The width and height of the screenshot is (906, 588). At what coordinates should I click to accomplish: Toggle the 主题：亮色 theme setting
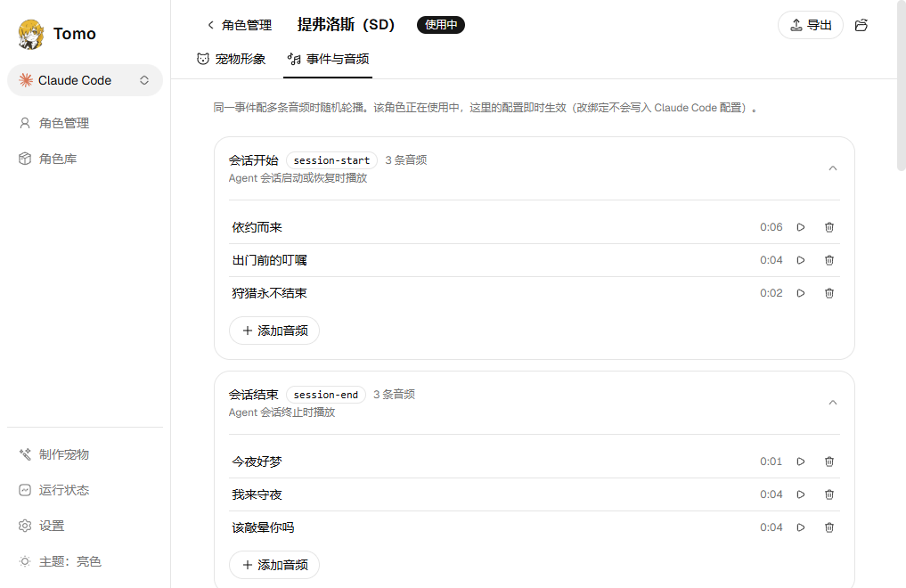(85, 561)
